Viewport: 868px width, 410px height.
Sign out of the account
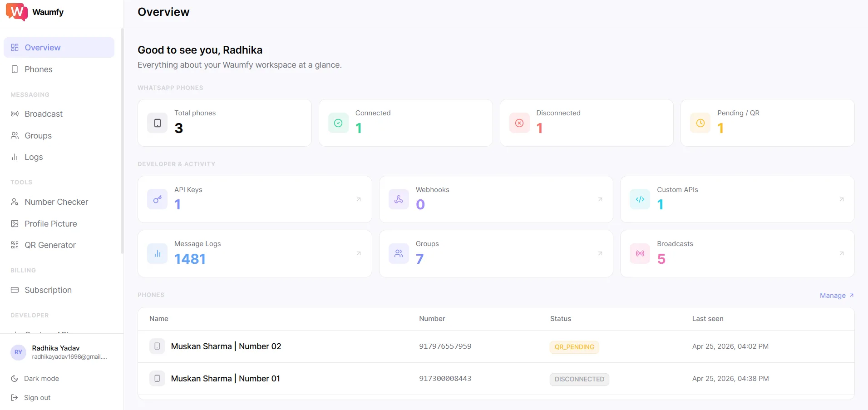click(37, 398)
